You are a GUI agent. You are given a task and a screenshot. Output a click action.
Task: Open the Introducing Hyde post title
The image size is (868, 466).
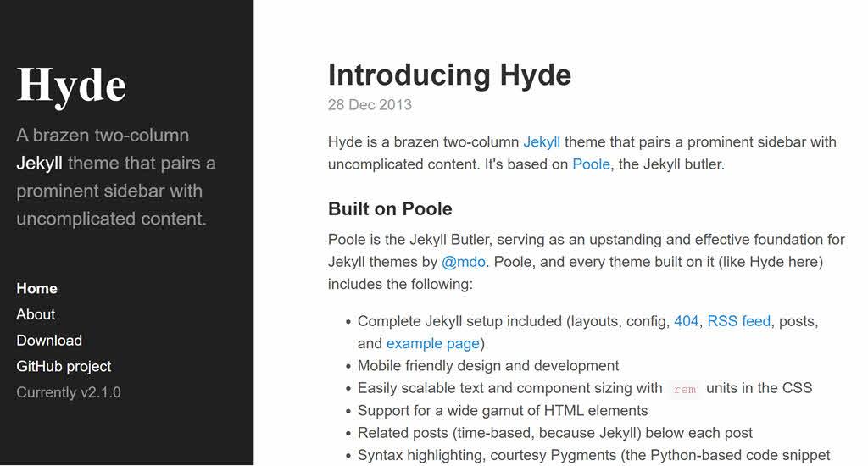point(449,75)
